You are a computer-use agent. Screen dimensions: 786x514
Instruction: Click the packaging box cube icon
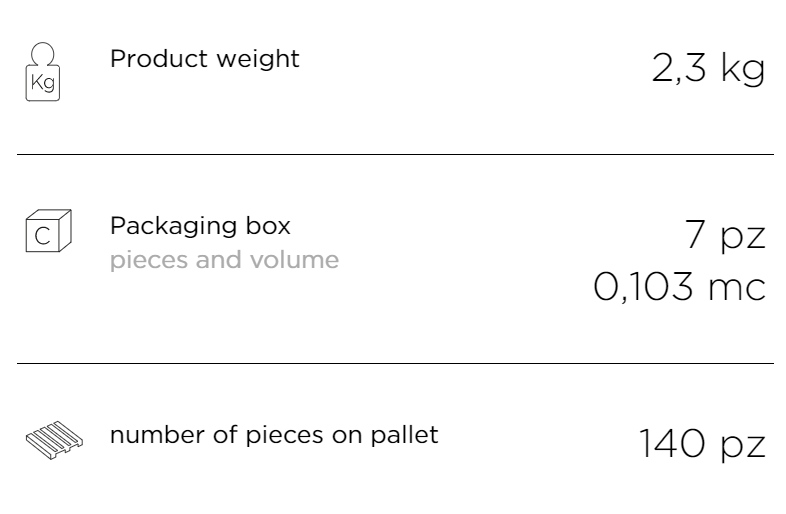pyautogui.click(x=49, y=231)
